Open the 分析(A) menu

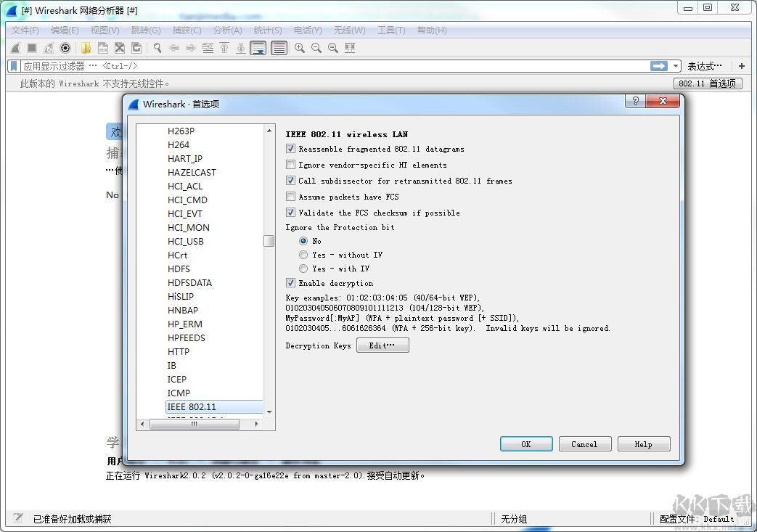pos(227,30)
